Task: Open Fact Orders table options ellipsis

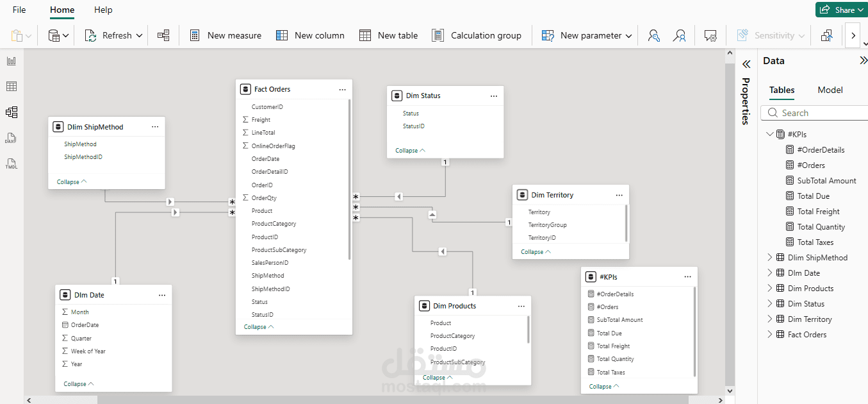Action: click(x=343, y=90)
